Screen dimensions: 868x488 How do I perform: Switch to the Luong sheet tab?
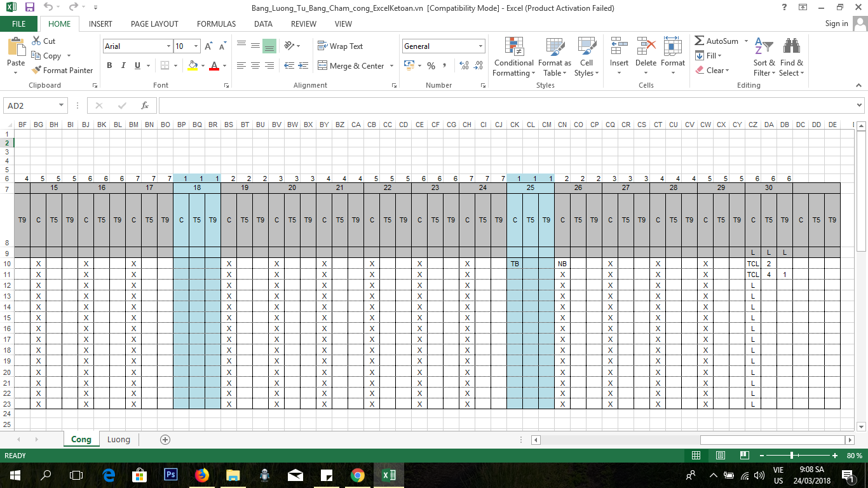[x=119, y=439]
